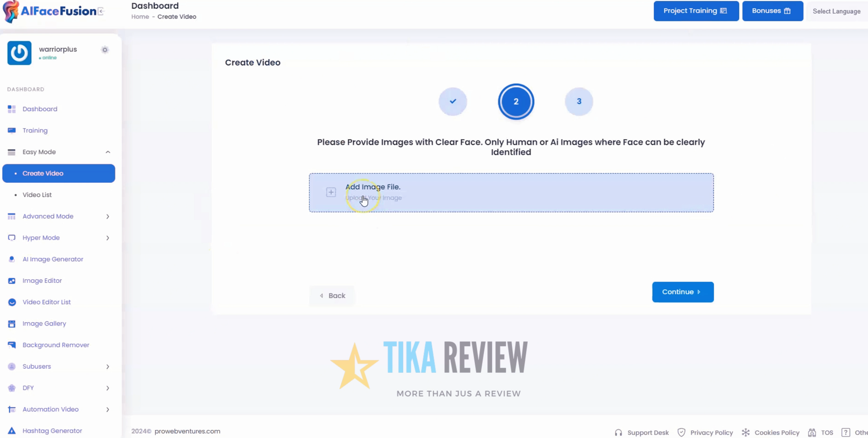Click the Hashtag Generator icon
This screenshot has height=438, width=868.
coord(11,431)
